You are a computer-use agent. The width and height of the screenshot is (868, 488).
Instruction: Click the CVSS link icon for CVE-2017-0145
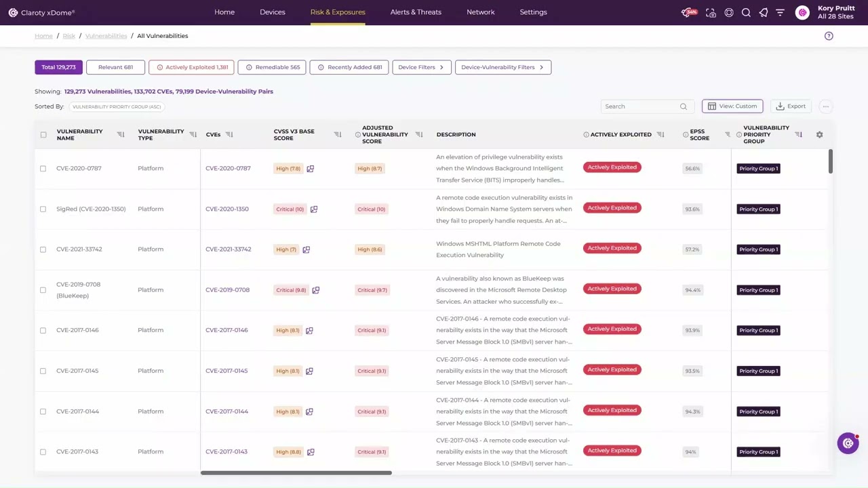[x=309, y=371]
